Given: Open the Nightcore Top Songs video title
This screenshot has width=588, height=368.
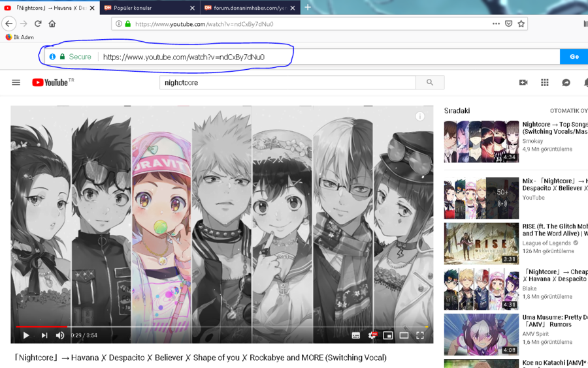Looking at the screenshot, I should pyautogui.click(x=555, y=128).
